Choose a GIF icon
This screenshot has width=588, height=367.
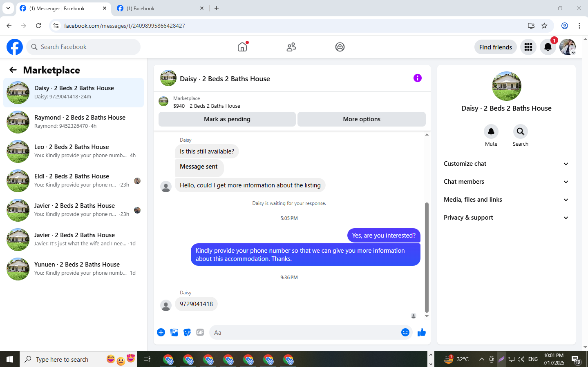(x=200, y=332)
